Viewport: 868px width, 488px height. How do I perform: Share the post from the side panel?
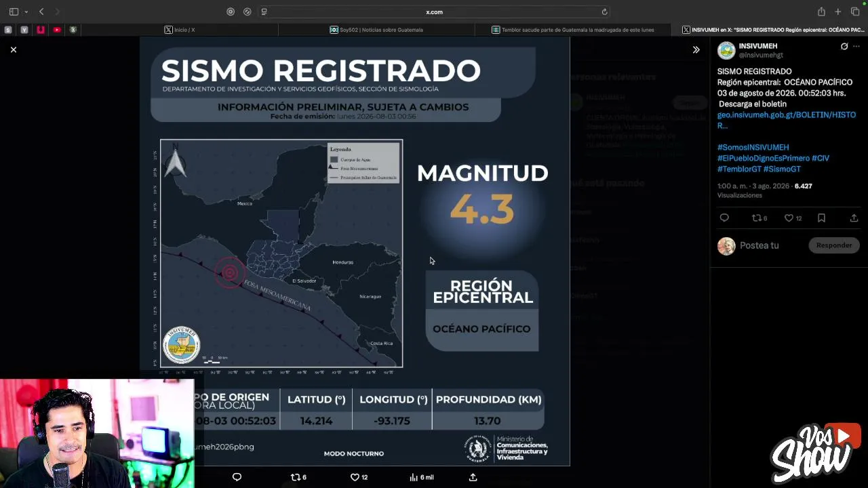coord(854,218)
